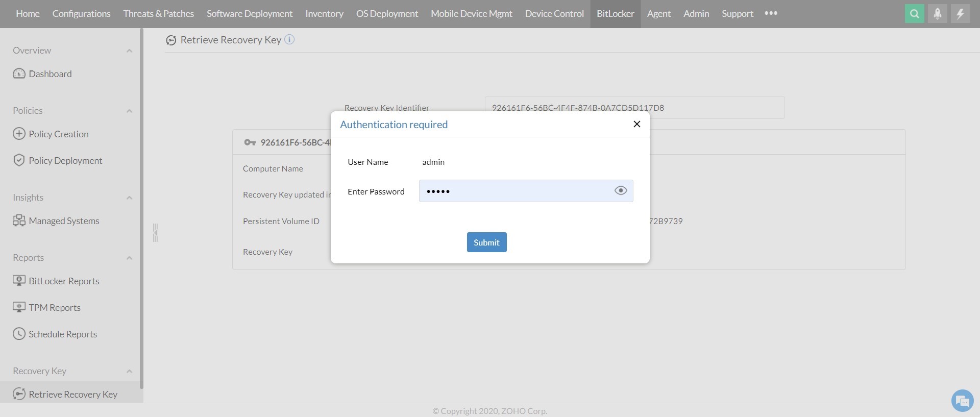Open the Admin menu

[696, 14]
